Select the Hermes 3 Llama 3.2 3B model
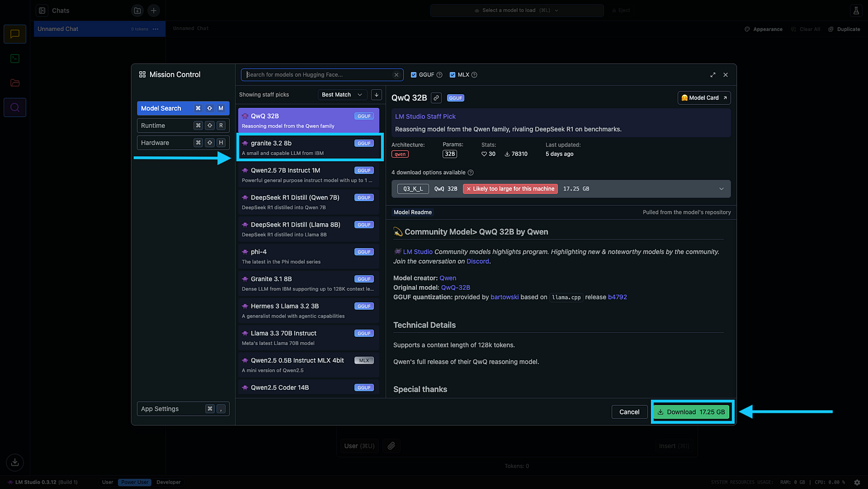 pyautogui.click(x=309, y=311)
